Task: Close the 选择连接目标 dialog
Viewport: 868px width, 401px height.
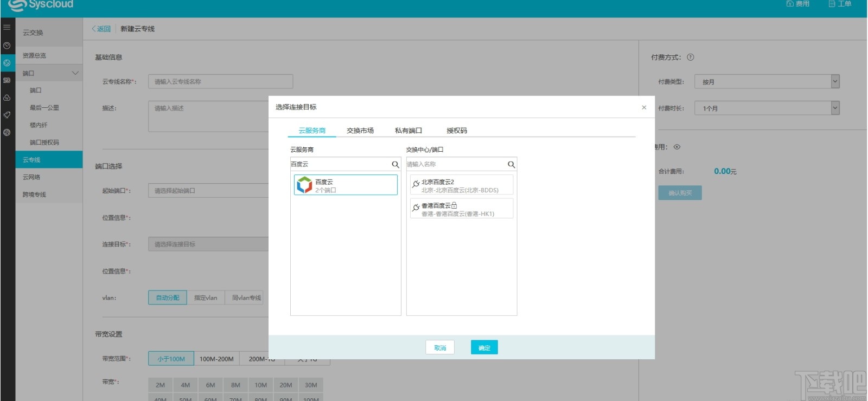Action: pos(644,107)
